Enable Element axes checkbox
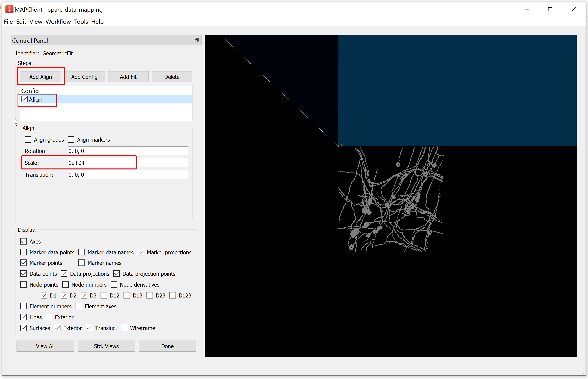Viewport: 588px width, 379px height. click(x=79, y=306)
